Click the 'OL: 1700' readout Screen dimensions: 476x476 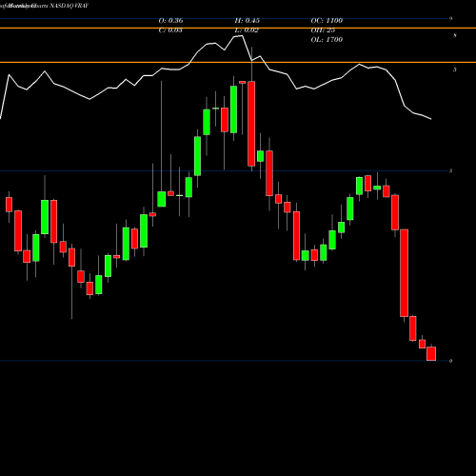point(327,40)
